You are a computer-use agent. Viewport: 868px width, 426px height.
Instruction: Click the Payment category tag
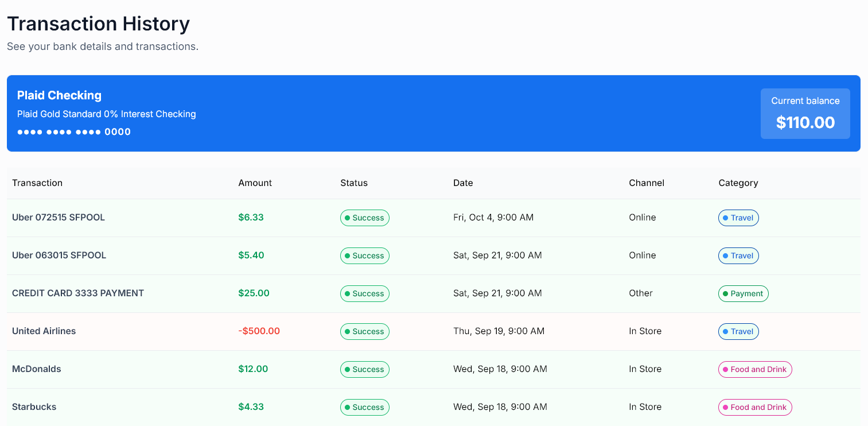tap(744, 294)
